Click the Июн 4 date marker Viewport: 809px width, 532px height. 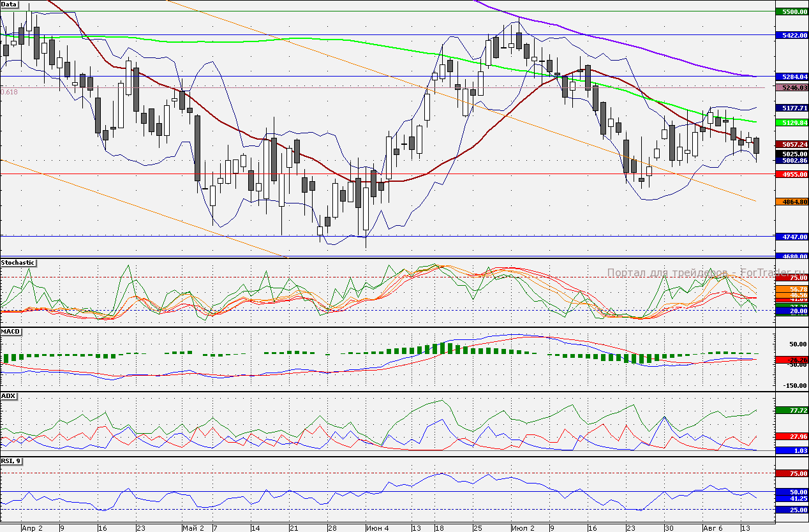(377, 528)
